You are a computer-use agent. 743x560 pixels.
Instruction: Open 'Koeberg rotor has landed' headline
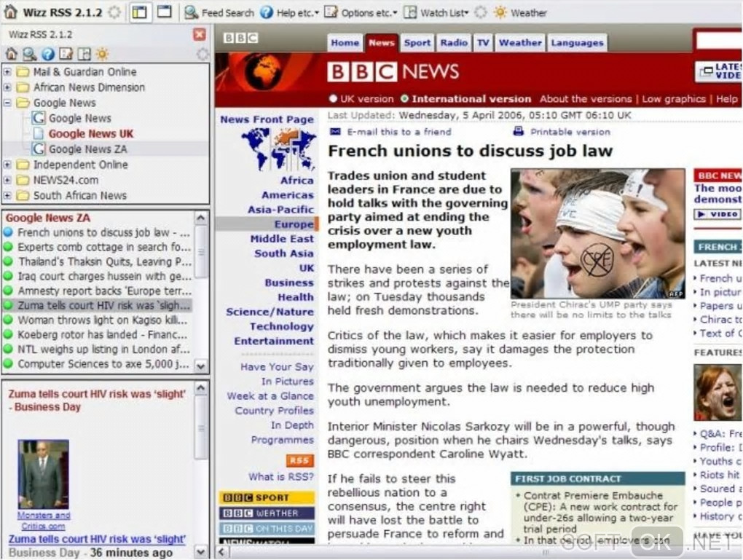pos(97,335)
